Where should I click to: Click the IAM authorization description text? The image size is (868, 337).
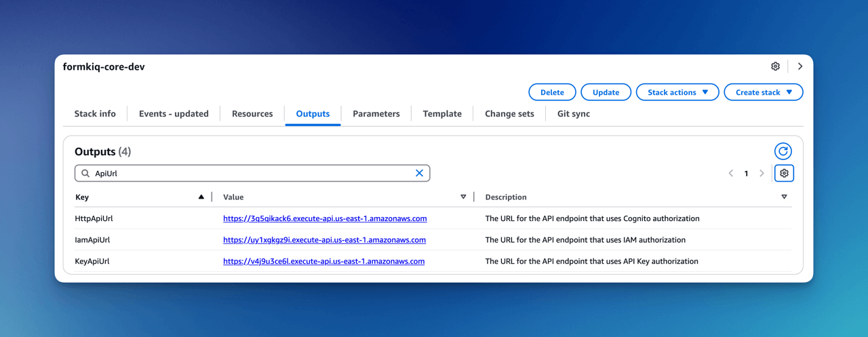click(585, 239)
